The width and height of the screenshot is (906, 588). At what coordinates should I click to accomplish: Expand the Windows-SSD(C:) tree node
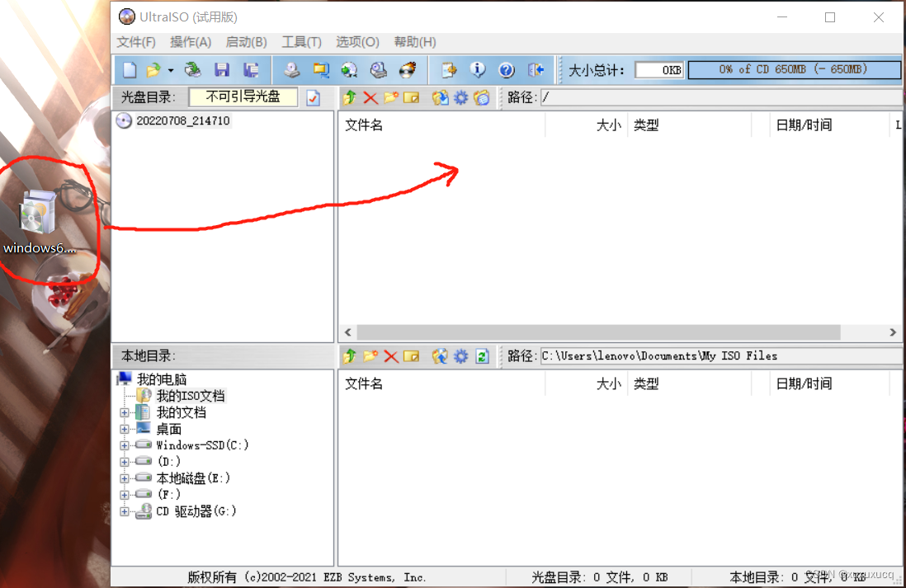click(x=125, y=445)
